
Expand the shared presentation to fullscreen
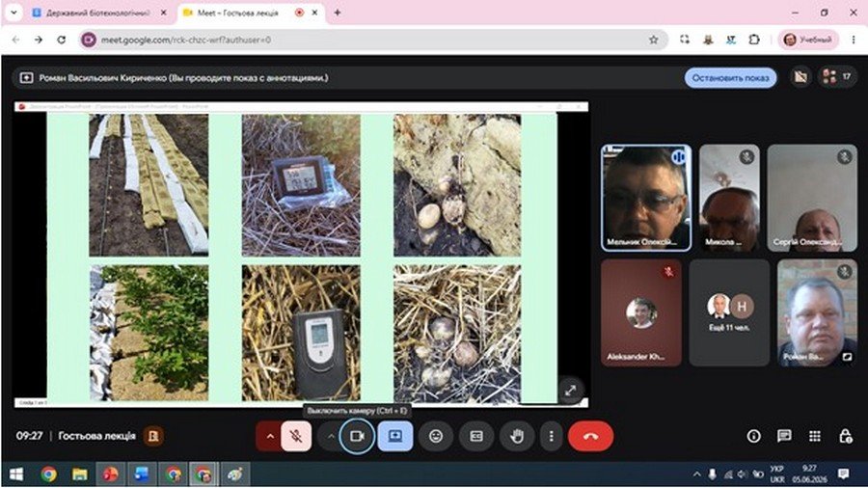[571, 390]
